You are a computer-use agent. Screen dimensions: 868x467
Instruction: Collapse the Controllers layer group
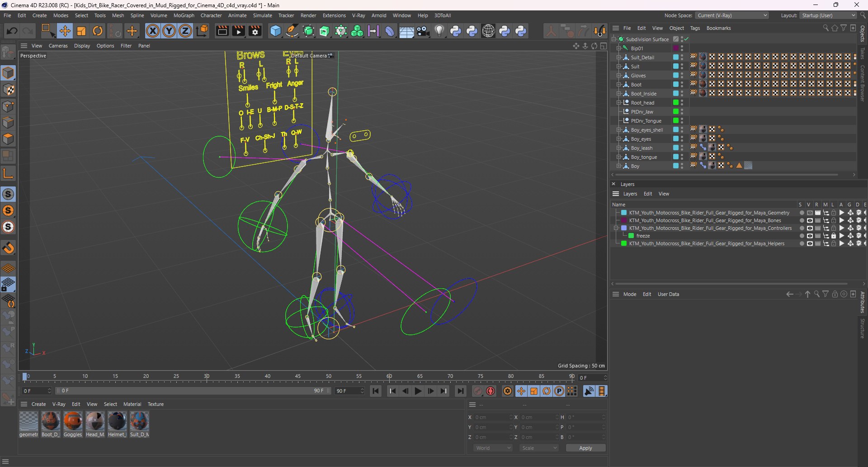pyautogui.click(x=616, y=228)
